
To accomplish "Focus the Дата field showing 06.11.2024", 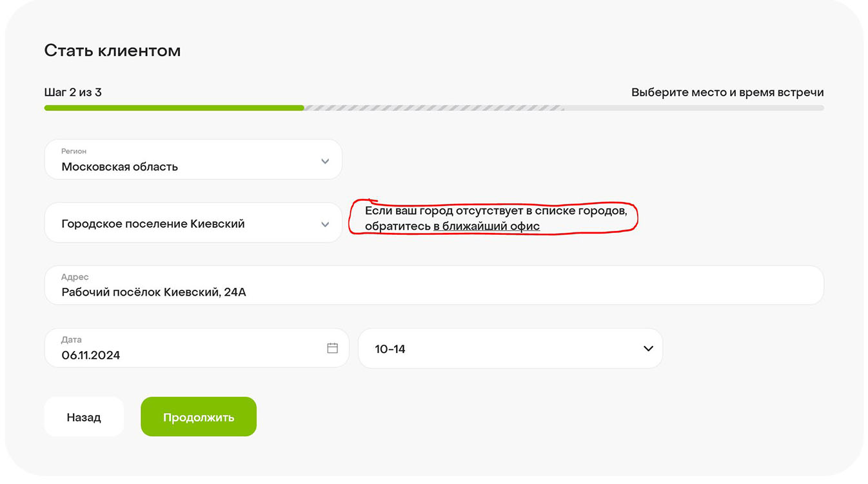I will pyautogui.click(x=187, y=348).
